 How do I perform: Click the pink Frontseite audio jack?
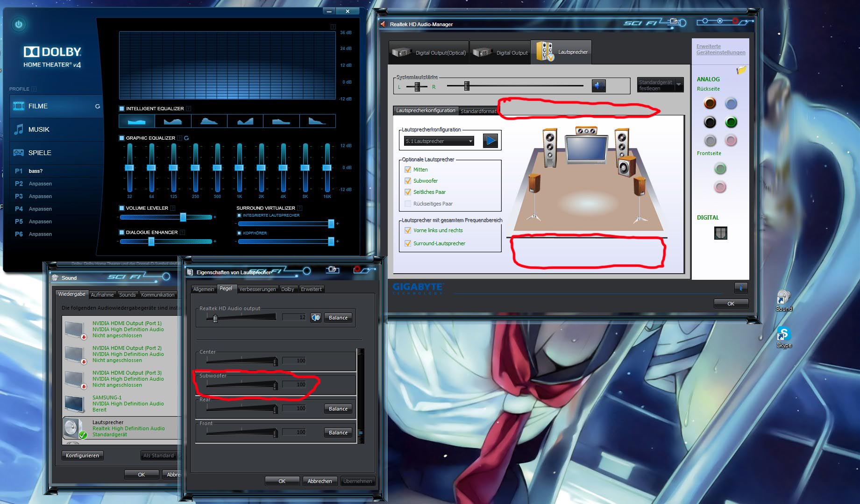click(720, 187)
